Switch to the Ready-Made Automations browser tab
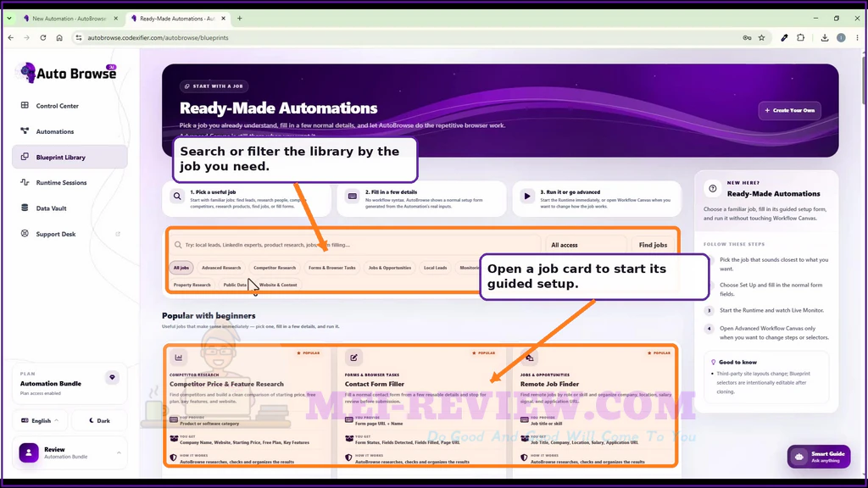 (x=177, y=19)
